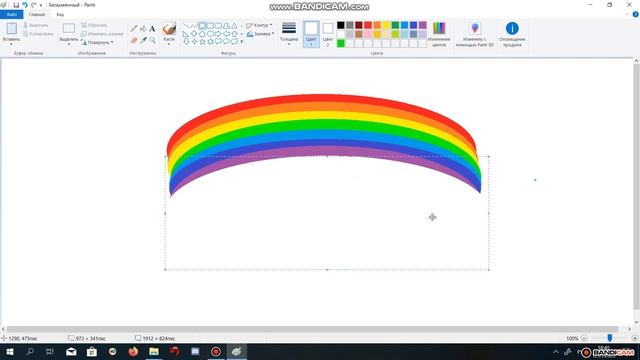
Task: Choose the Hexagon shape
Action: tap(210, 34)
